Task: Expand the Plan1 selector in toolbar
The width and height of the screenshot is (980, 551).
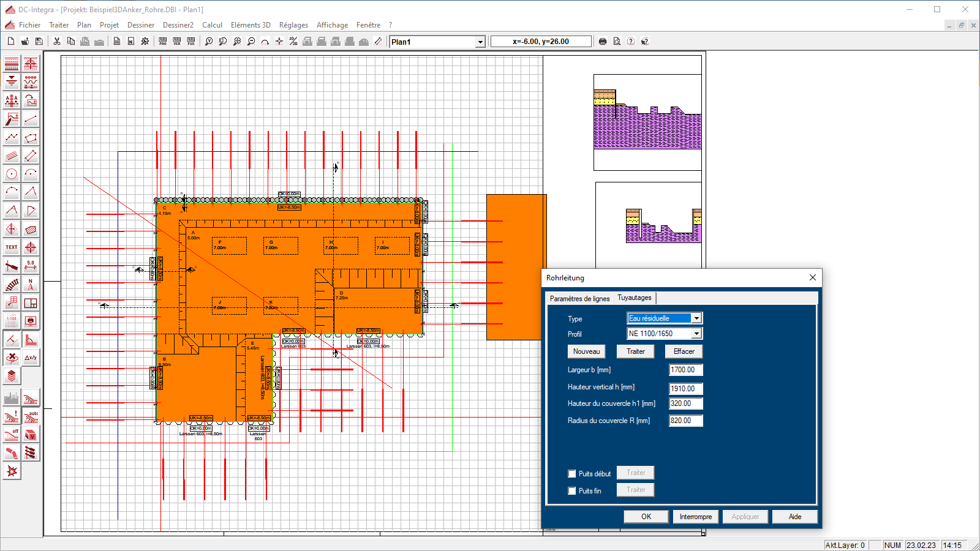Action: click(x=480, y=42)
